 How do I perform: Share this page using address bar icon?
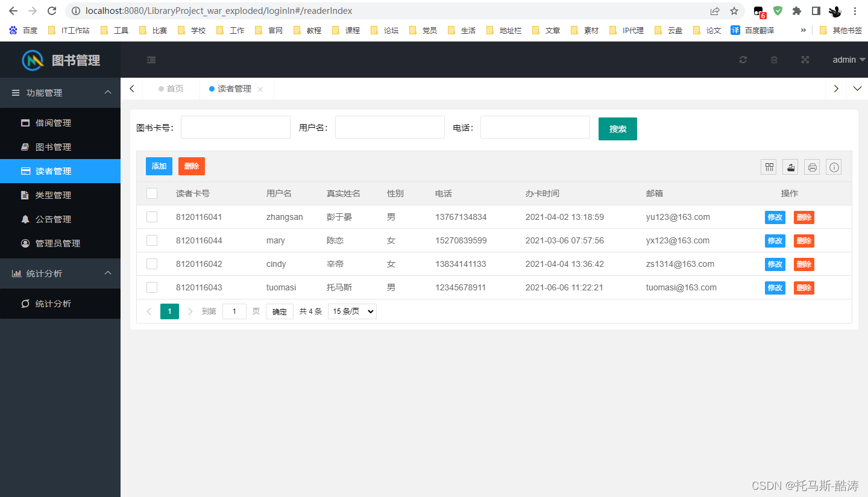click(715, 11)
